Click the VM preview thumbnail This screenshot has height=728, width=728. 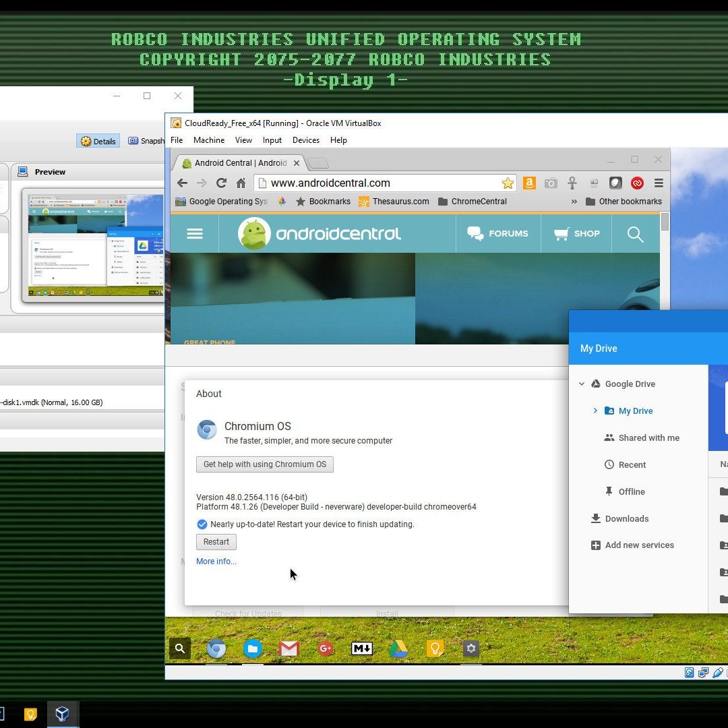coord(96,245)
